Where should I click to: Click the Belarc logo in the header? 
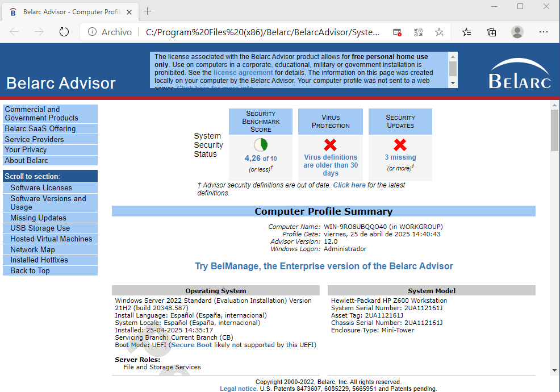520,74
